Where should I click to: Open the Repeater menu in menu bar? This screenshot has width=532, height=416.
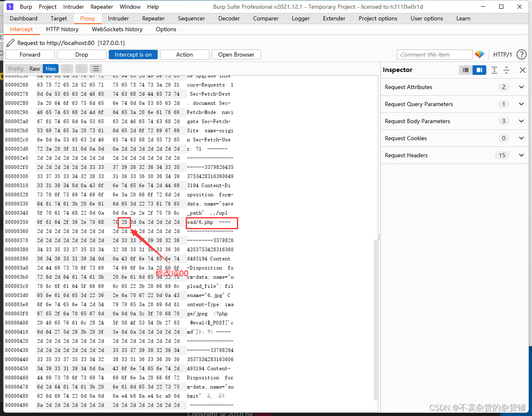(x=102, y=7)
